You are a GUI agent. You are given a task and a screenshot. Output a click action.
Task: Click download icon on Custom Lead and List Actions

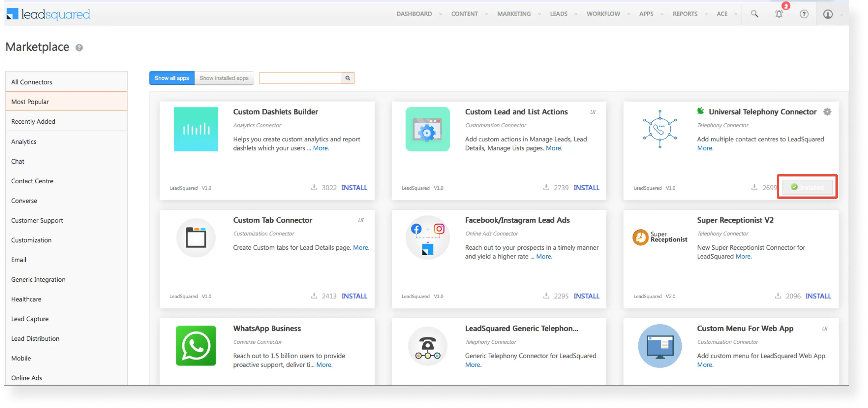pos(546,187)
